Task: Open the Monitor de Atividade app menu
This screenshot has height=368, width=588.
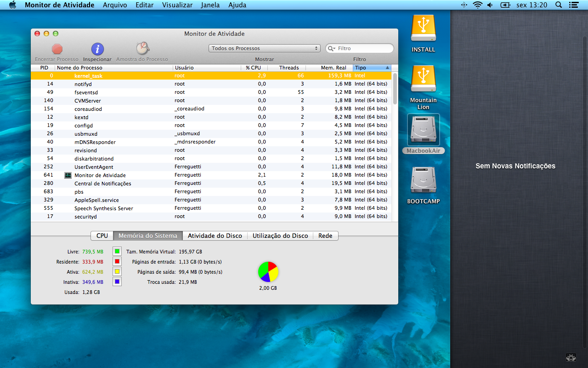Action: click(60, 5)
